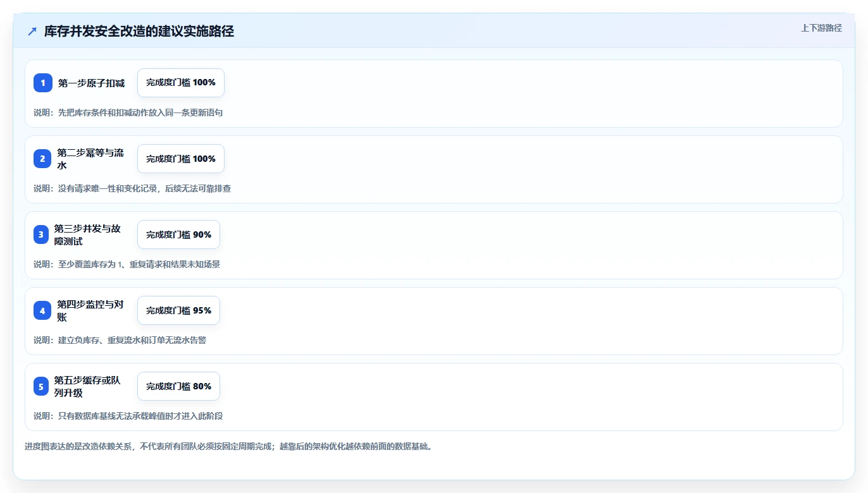Click the description 至少覆盖库存为 1、重复请求和结果未知场景
868x493 pixels.
tap(139, 264)
